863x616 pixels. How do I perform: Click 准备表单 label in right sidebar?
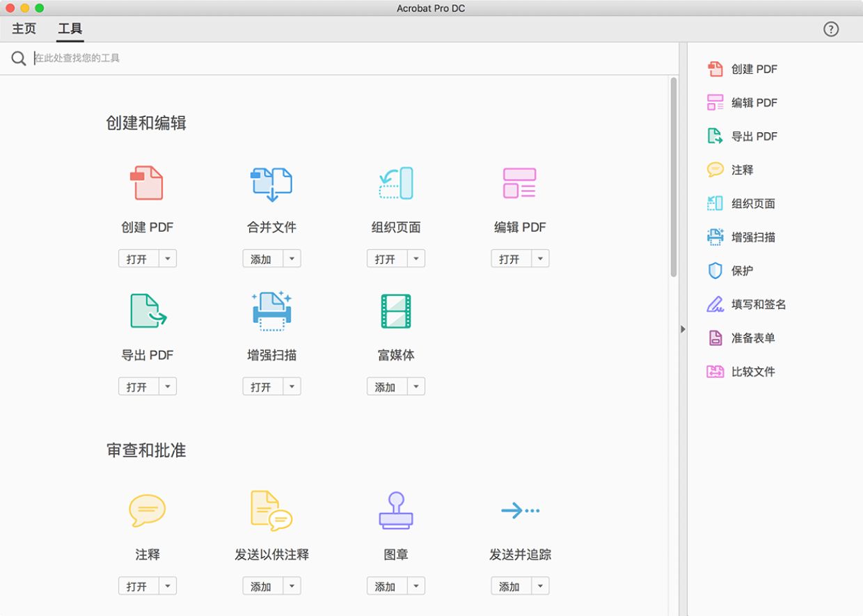753,338
